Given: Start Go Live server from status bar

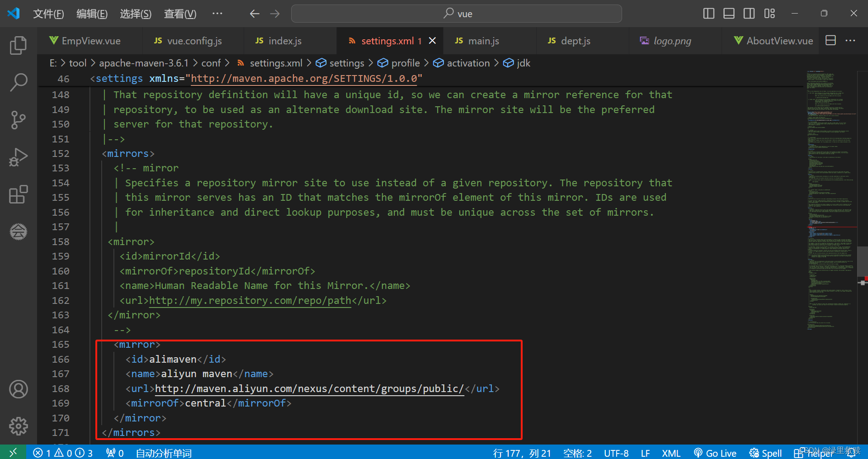Looking at the screenshot, I should click(x=715, y=453).
